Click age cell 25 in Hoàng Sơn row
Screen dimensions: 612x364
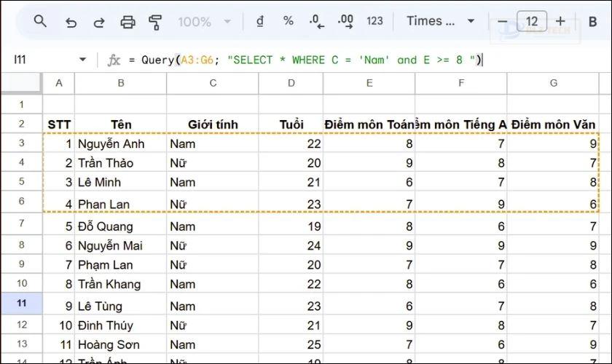[x=291, y=344]
